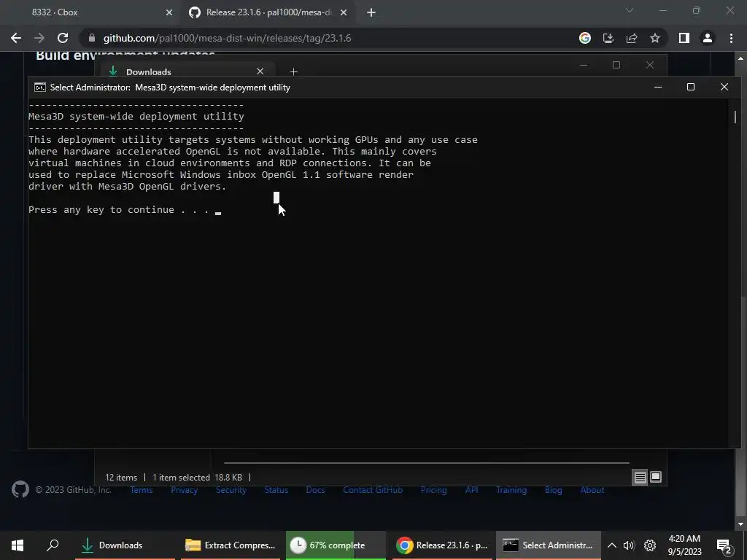Switch to Extract Compressed taskbar item
Image resolution: width=747 pixels, height=560 pixels.
231,545
